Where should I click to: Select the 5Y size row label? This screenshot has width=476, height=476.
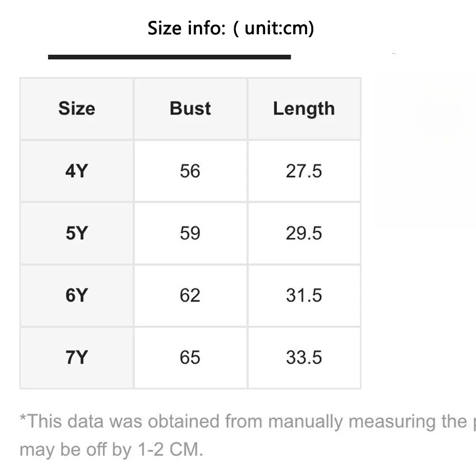[x=77, y=233]
